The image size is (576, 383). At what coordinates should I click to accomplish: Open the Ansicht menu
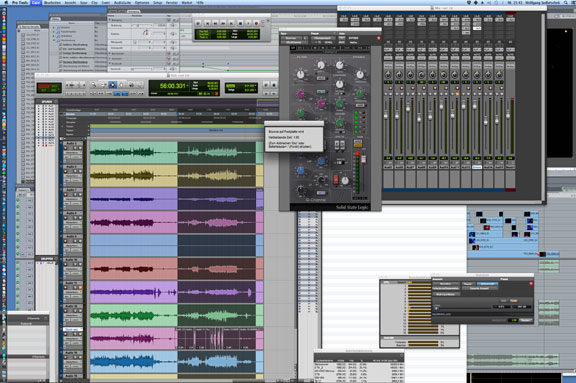pyautogui.click(x=70, y=2)
